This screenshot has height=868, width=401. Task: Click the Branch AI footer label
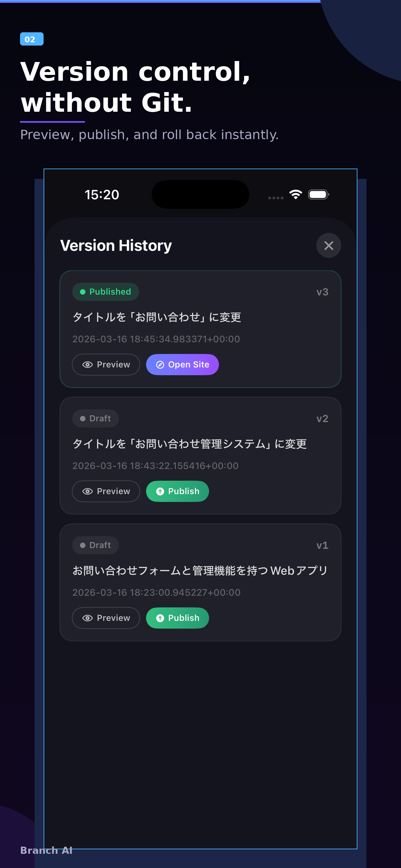pyautogui.click(x=46, y=851)
